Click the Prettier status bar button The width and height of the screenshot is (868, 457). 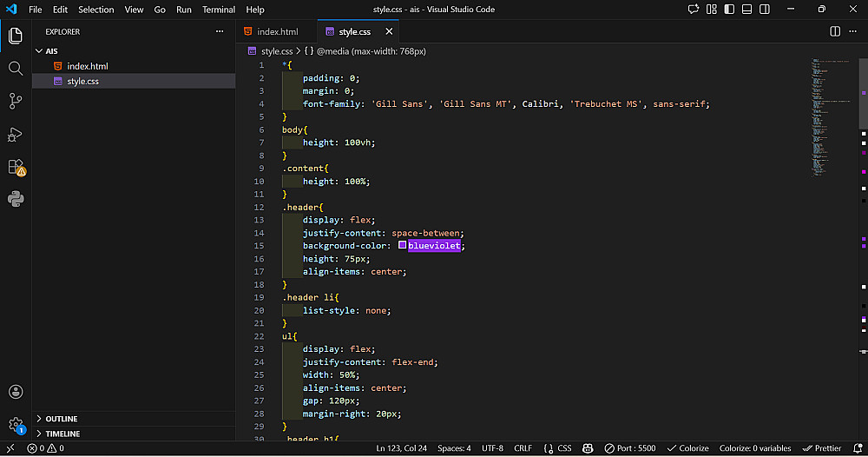tap(822, 448)
